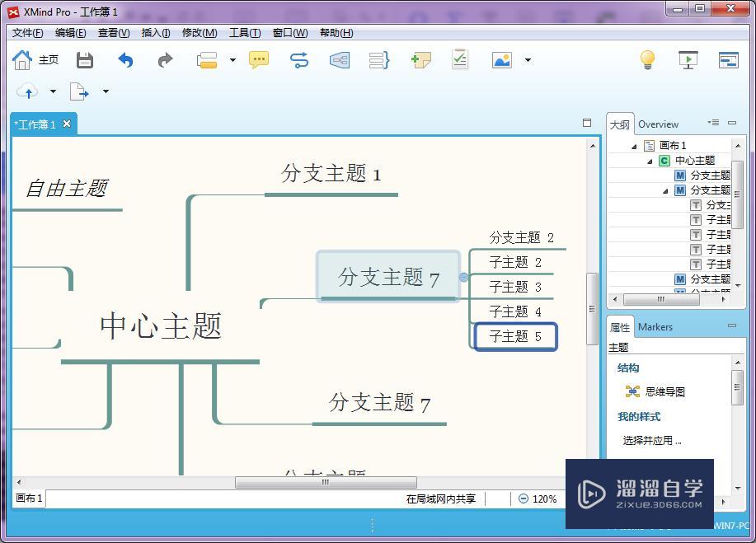Select 画布 1 in the outline
This screenshot has width=756, height=543.
coord(673,146)
